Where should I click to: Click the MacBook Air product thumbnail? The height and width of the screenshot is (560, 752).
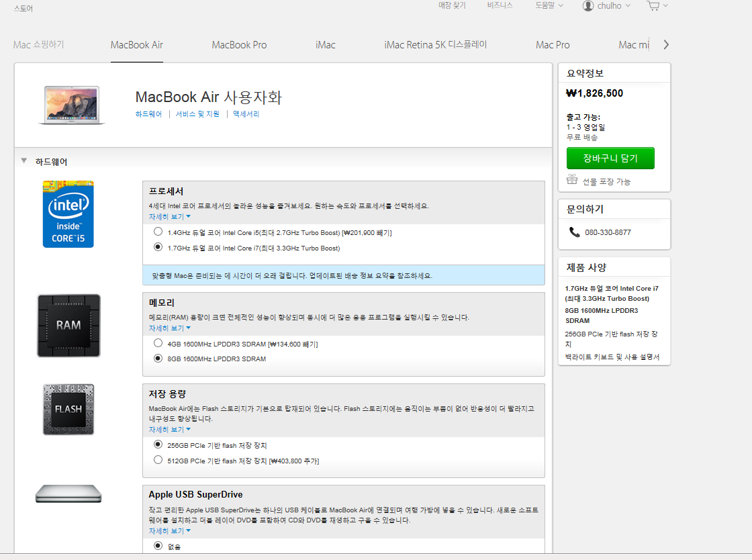tap(73, 104)
